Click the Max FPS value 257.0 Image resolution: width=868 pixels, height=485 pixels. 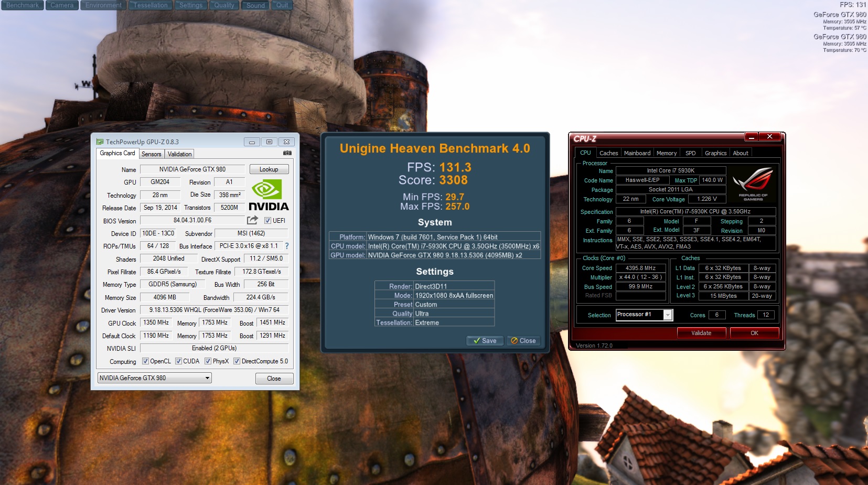(x=457, y=207)
